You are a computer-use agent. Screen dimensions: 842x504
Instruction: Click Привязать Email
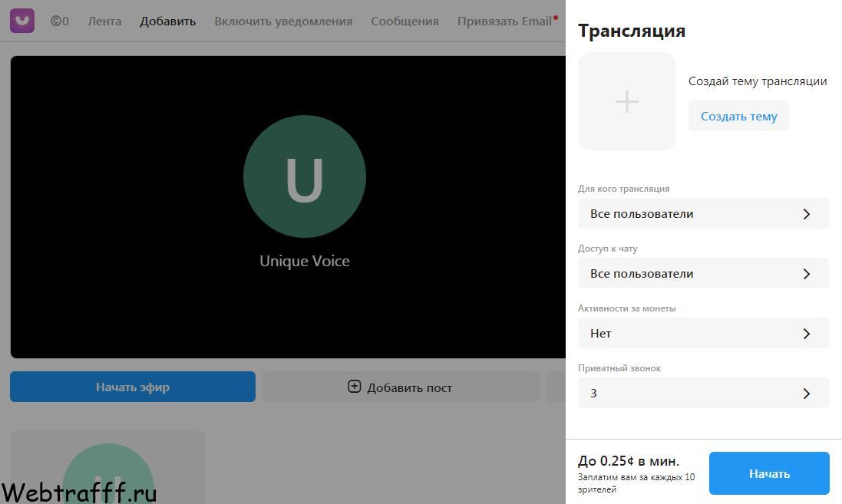click(504, 21)
